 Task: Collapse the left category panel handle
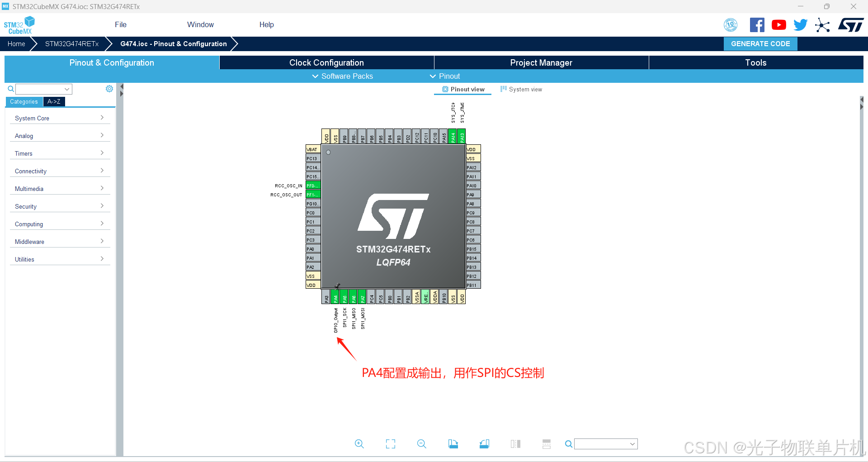pyautogui.click(x=122, y=86)
